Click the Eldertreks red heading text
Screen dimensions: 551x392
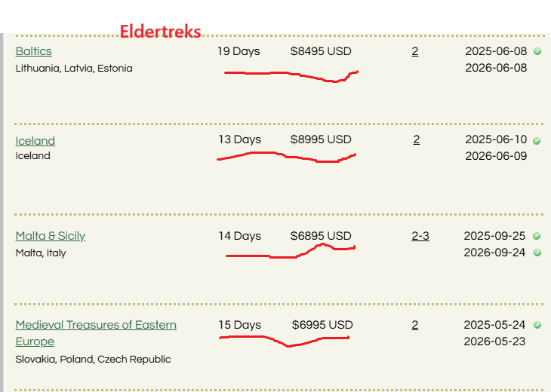coord(161,31)
